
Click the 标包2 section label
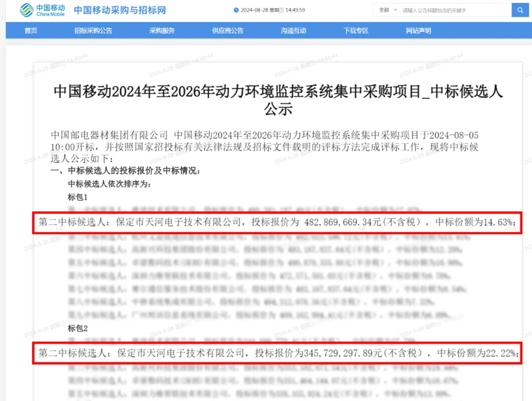click(77, 328)
